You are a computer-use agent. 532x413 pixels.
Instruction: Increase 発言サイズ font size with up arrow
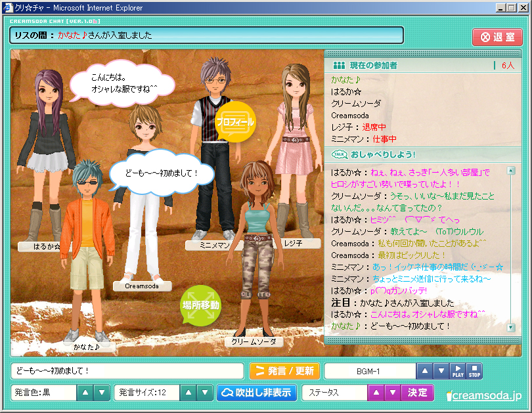click(187, 393)
